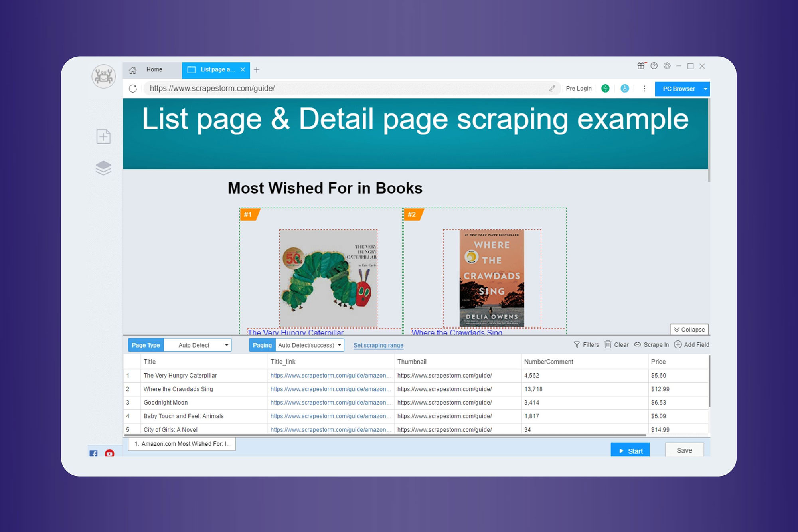Click the horizontal scrollbar of data table
This screenshot has height=532, width=798.
385,435
